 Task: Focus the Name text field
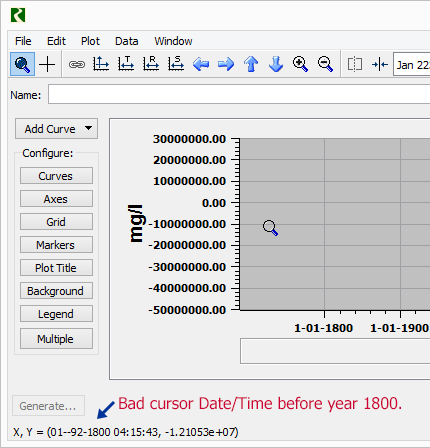[239, 94]
